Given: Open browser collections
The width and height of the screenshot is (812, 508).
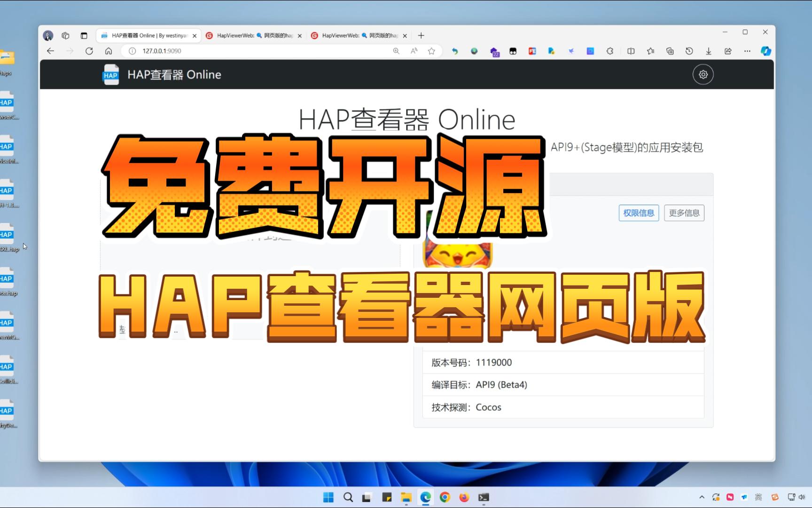Looking at the screenshot, I should click(670, 51).
